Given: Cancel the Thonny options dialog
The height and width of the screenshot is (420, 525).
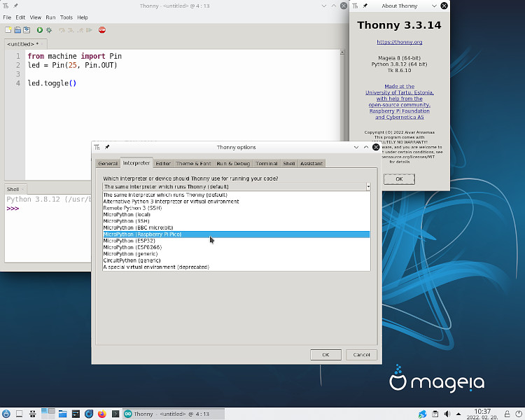Looking at the screenshot, I should click(x=362, y=355).
